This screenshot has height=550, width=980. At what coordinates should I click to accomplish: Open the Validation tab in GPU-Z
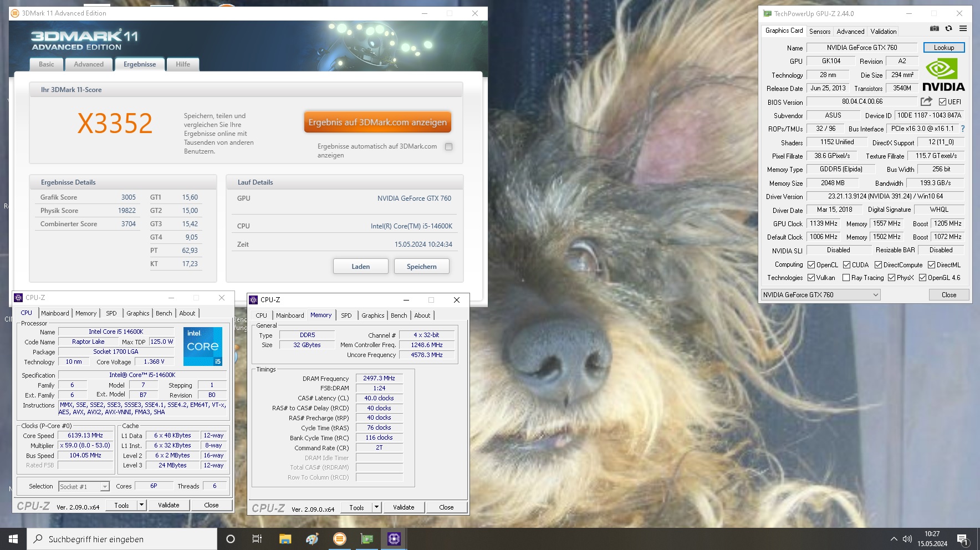[883, 32]
